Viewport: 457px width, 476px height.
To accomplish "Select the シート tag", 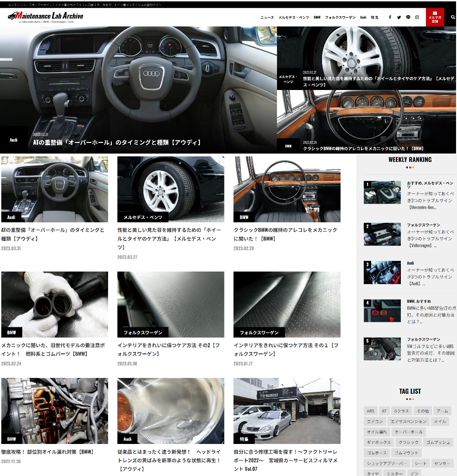I will click(x=420, y=463).
